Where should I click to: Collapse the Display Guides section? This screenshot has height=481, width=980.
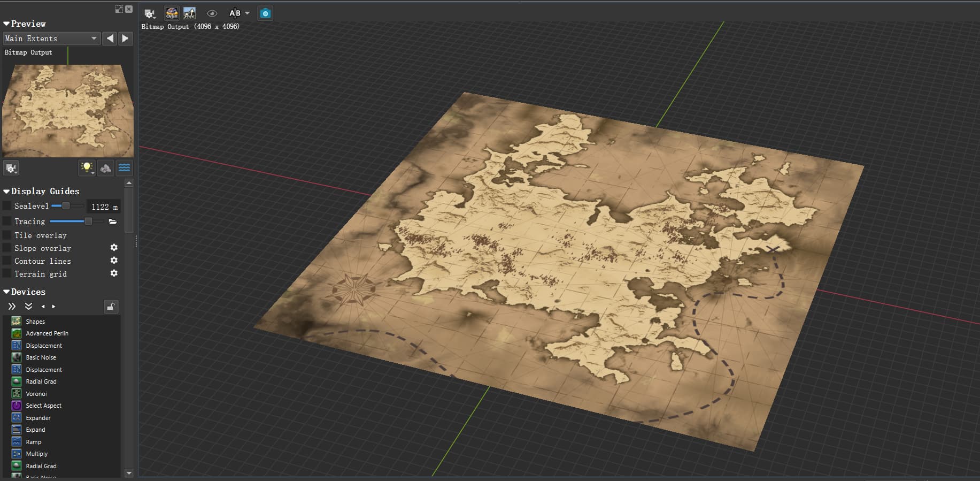pyautogui.click(x=41, y=191)
